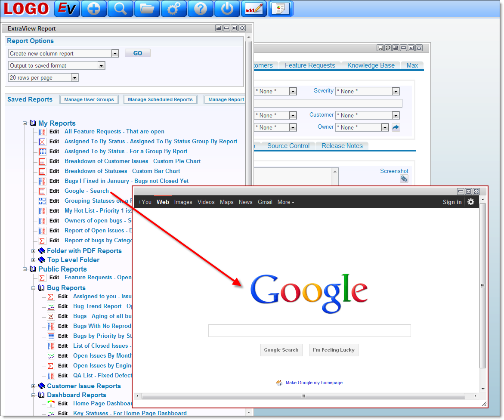
Task: Click the Google window vertical scrollbar
Action: coord(482,286)
